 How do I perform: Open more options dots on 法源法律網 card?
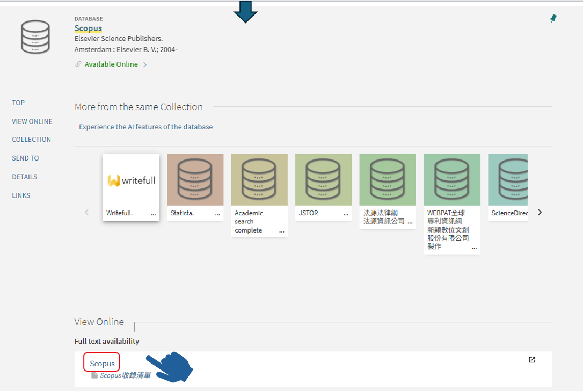click(x=410, y=222)
